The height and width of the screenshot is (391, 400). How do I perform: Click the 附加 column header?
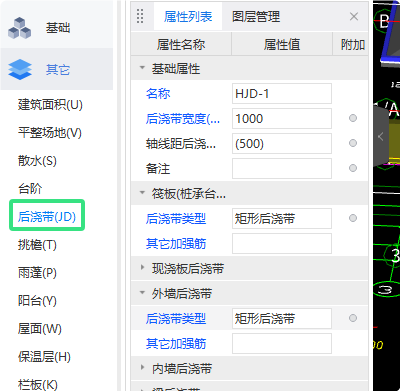352,44
